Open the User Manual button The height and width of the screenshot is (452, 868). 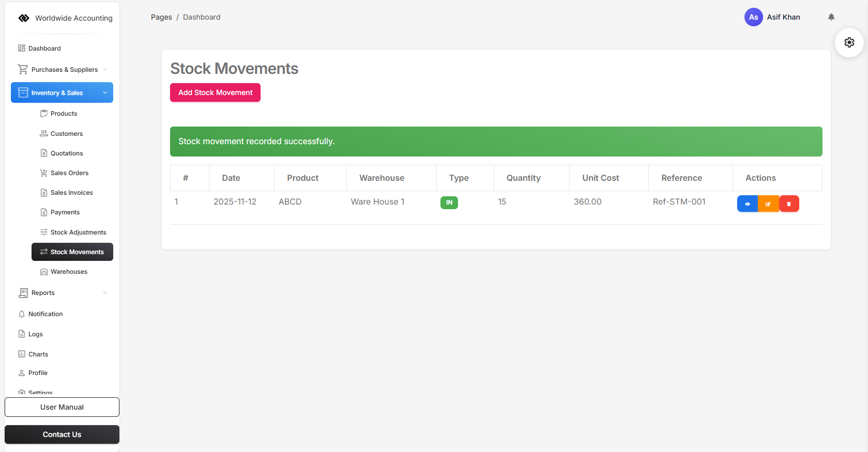tap(62, 407)
